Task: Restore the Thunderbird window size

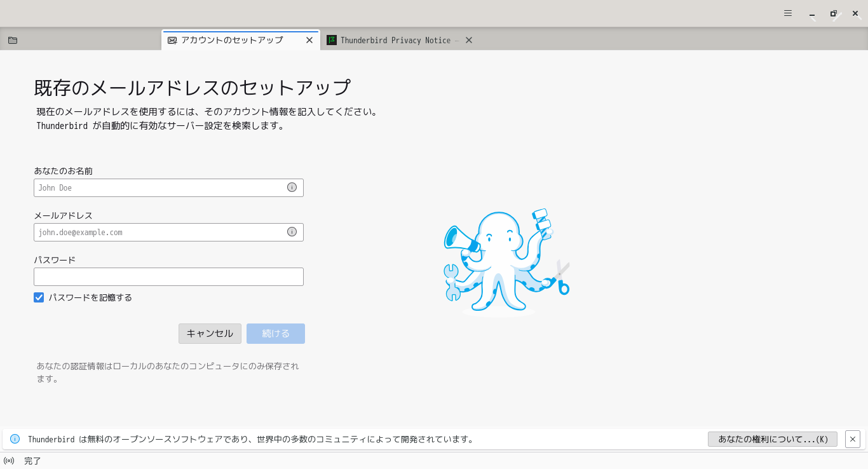Action: 834,13
